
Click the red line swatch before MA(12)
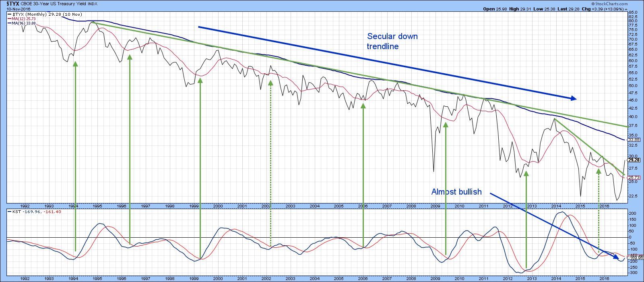pos(9,19)
